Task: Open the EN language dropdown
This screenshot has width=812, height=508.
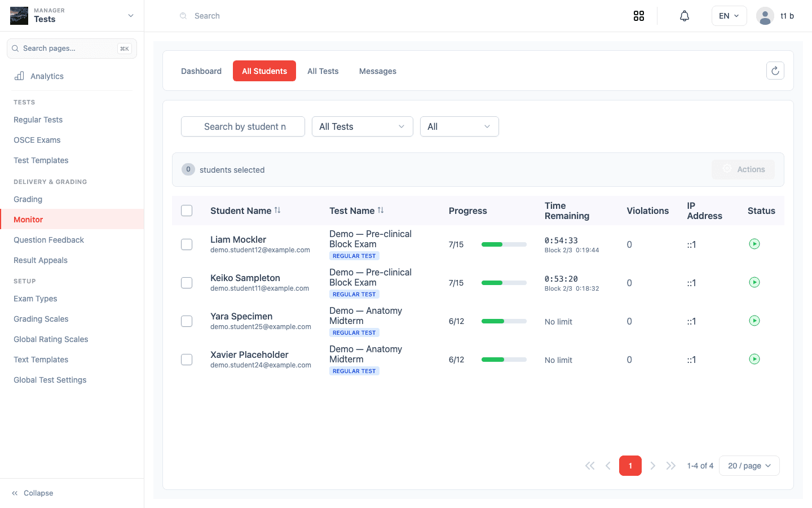Action: (729, 16)
